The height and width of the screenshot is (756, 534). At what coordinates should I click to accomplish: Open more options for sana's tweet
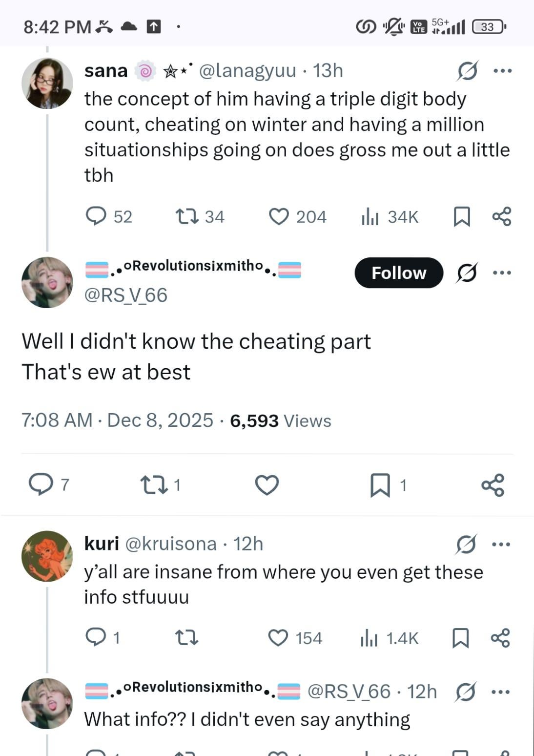pos(502,71)
